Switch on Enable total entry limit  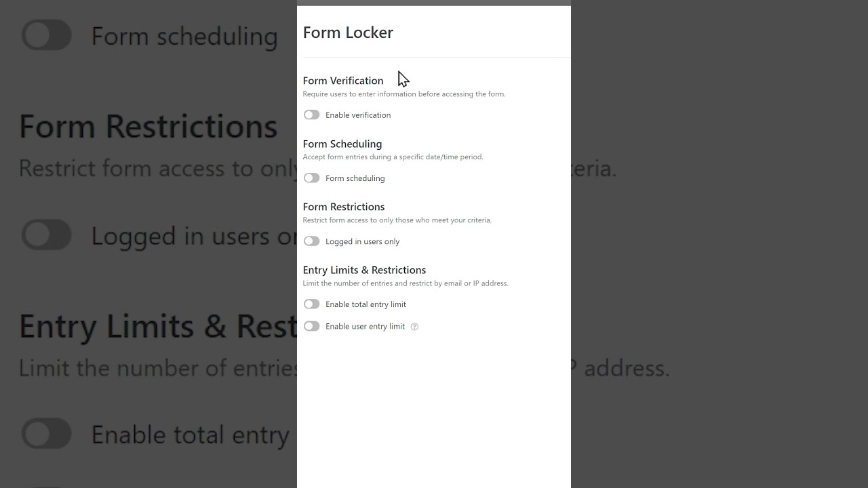point(311,304)
